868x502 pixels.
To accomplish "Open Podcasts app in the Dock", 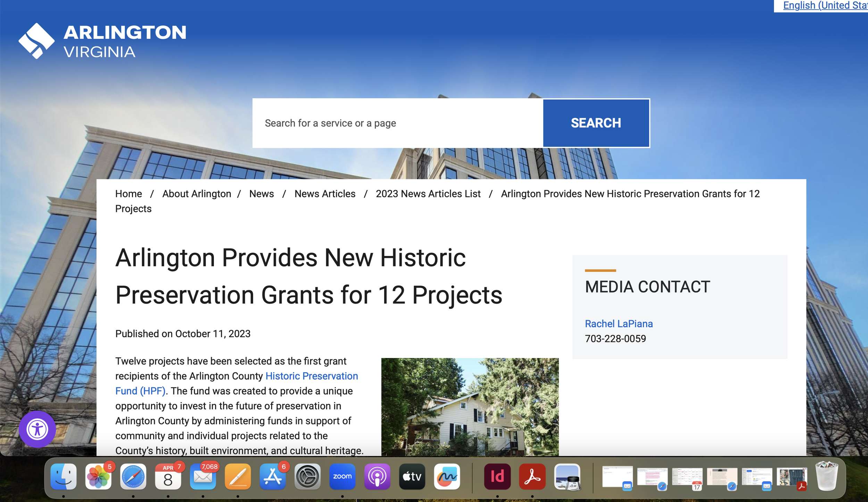I will [377, 476].
